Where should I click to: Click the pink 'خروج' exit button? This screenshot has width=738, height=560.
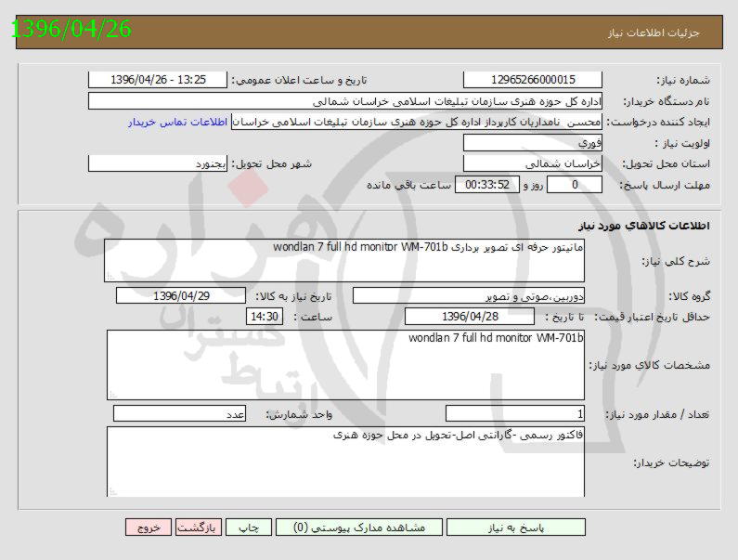click(149, 527)
